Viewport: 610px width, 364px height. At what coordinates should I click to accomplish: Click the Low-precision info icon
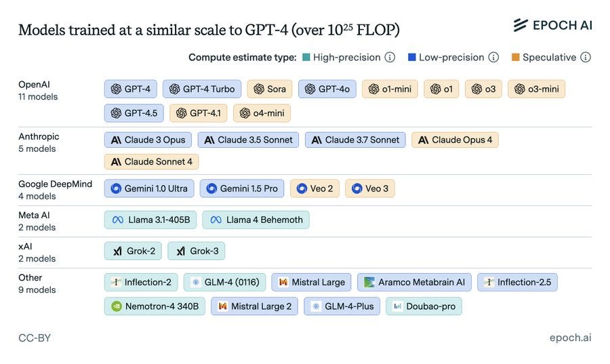tap(493, 58)
